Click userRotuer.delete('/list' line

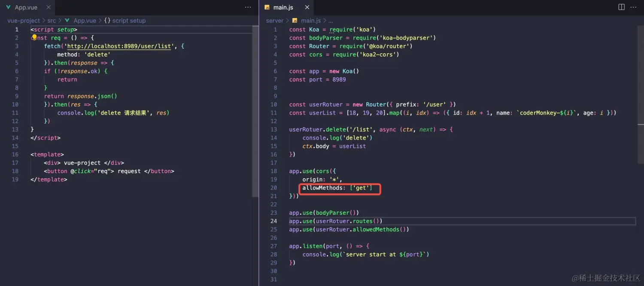(x=371, y=129)
